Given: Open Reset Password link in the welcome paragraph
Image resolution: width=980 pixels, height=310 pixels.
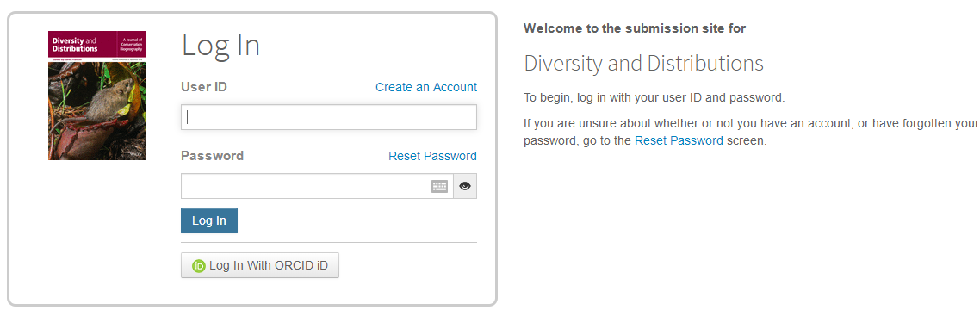Looking at the screenshot, I should [x=679, y=140].
